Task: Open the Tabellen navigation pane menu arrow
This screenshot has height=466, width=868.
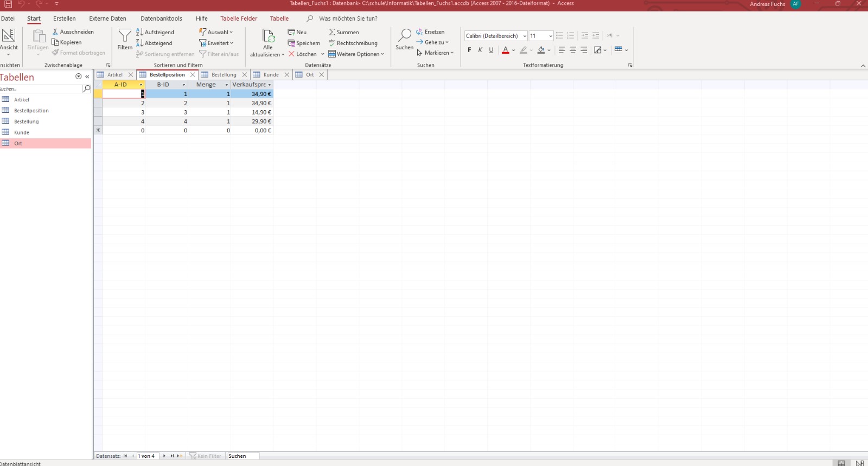Action: coord(79,77)
